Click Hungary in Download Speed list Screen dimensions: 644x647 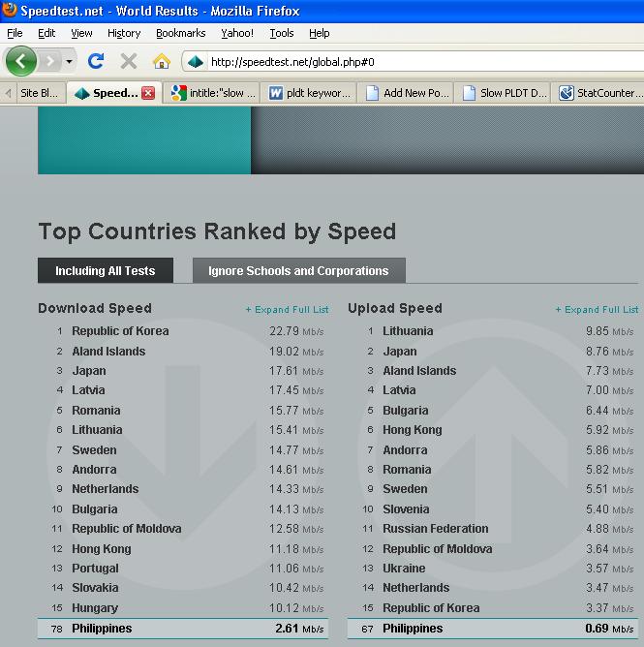pyautogui.click(x=95, y=608)
